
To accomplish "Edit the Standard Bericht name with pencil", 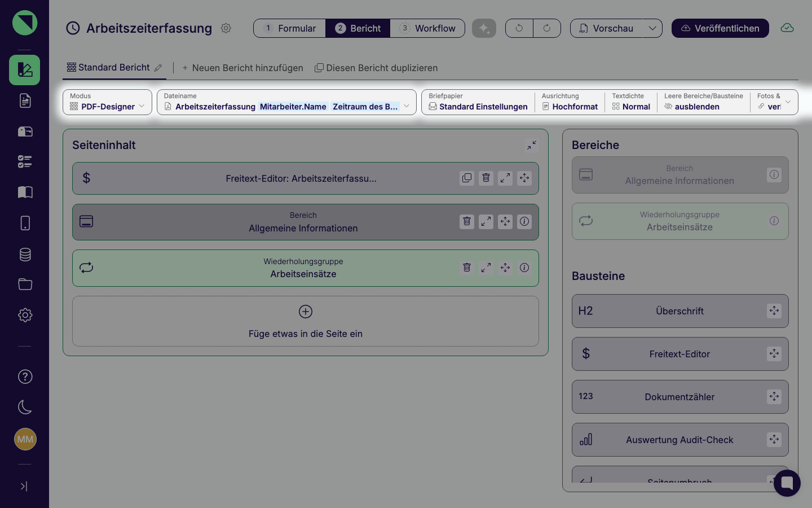I will [158, 68].
